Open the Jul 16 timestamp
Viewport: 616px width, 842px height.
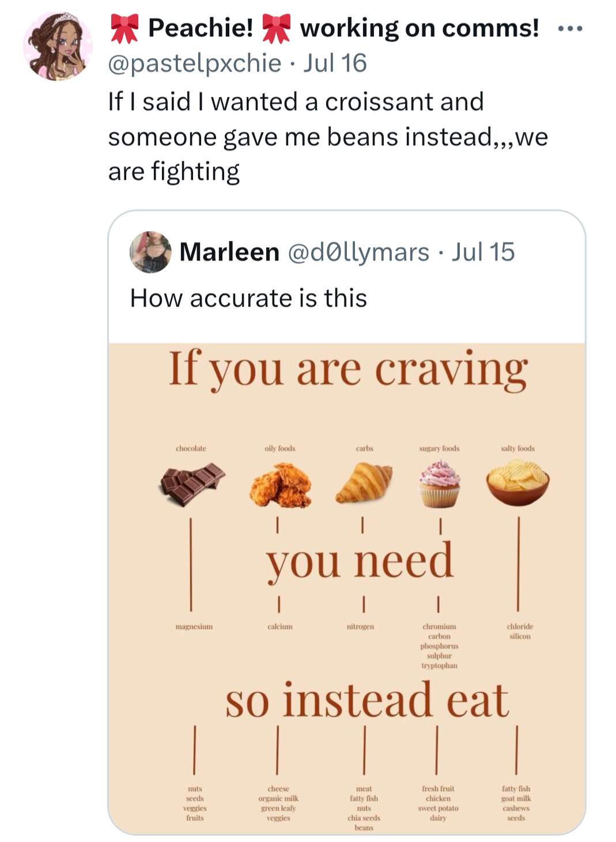point(335,63)
